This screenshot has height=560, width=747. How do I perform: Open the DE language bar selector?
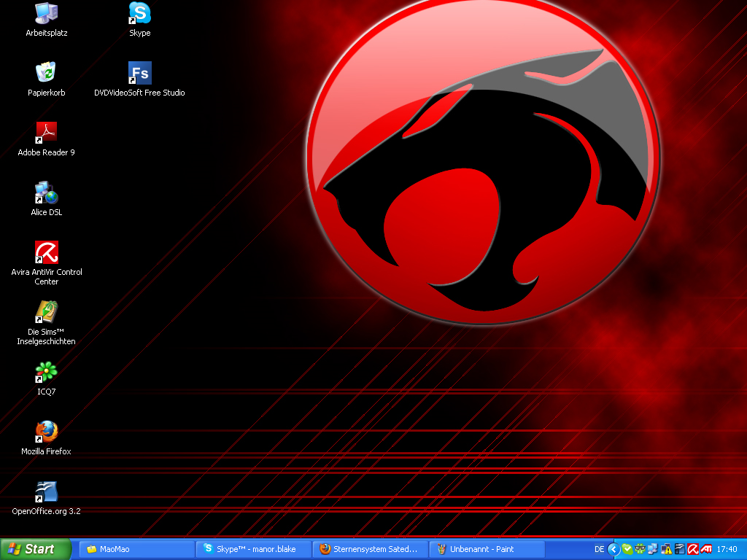(x=599, y=549)
